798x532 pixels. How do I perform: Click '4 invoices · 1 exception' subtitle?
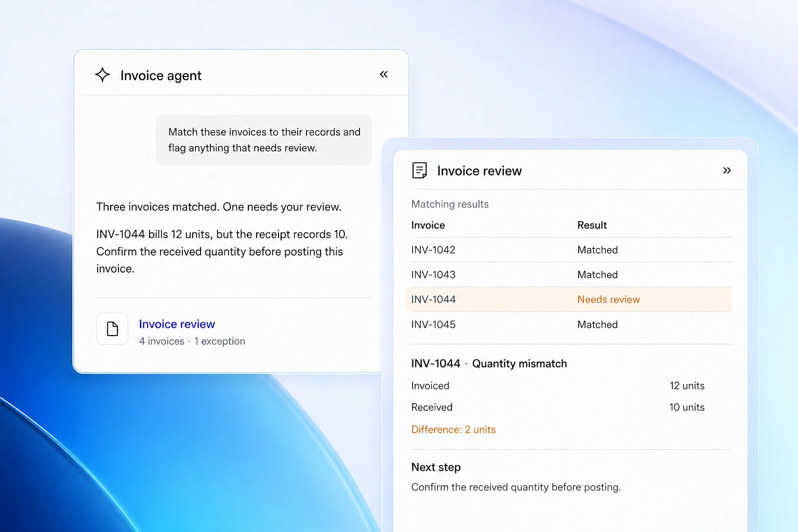pos(192,341)
